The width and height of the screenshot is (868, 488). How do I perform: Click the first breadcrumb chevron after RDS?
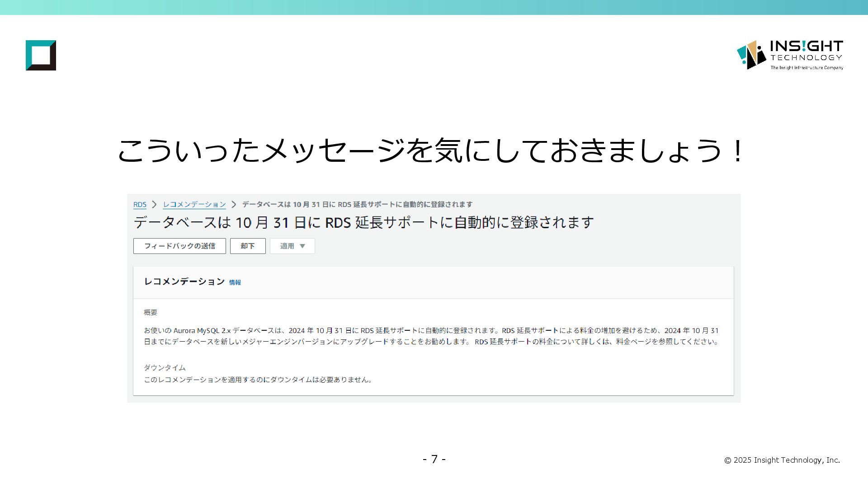pos(154,204)
